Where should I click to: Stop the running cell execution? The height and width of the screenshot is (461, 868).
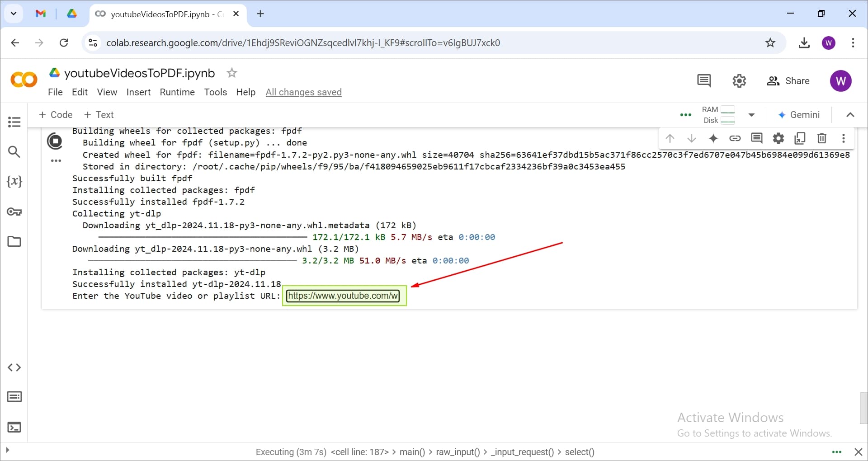[55, 141]
